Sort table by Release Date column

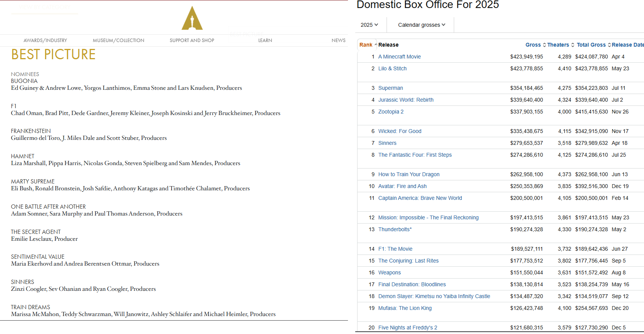tap(628, 45)
